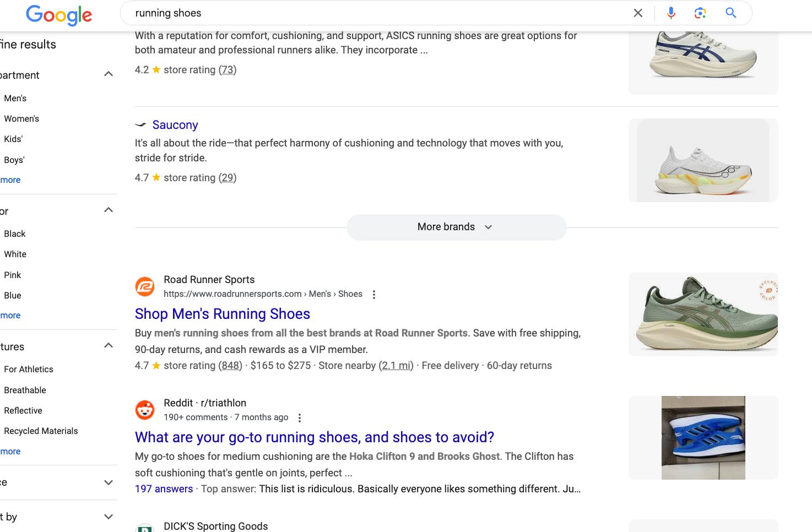The image size is (812, 532).
Task: Open 2.1 mi store nearby link
Action: [396, 366]
